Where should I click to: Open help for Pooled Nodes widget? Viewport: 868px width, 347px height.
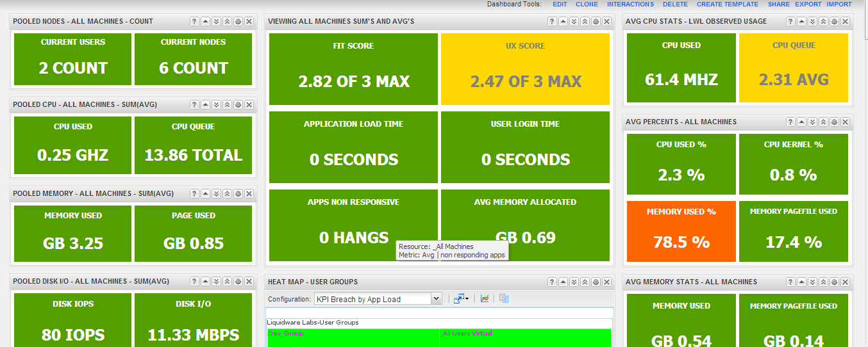[194, 21]
